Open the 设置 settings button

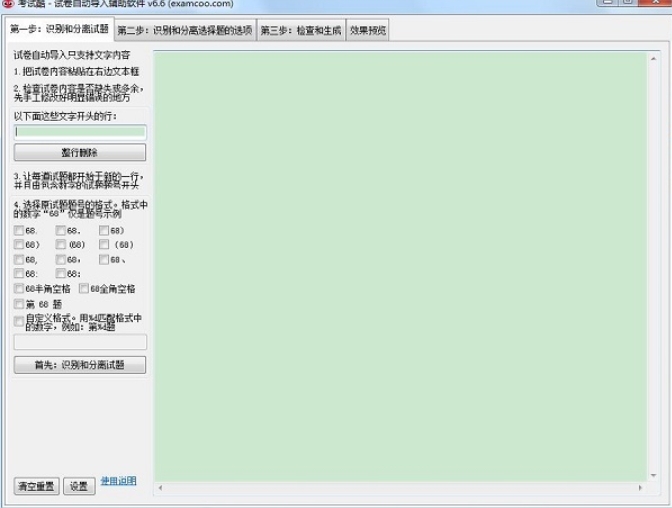coord(79,486)
